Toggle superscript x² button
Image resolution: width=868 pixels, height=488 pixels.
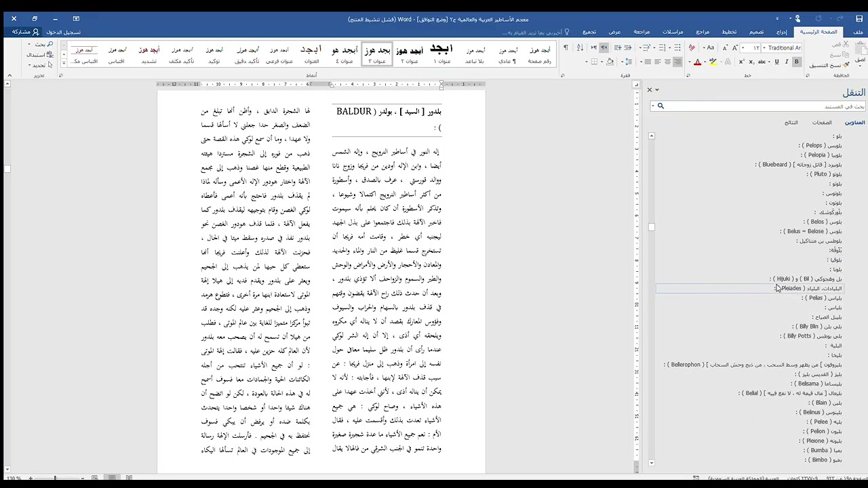(x=742, y=62)
